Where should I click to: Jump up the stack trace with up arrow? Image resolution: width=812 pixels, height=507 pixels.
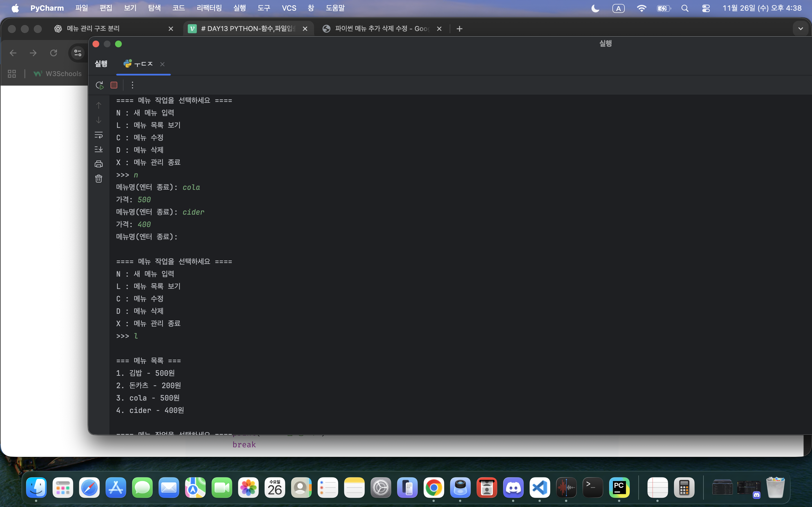[x=99, y=105]
